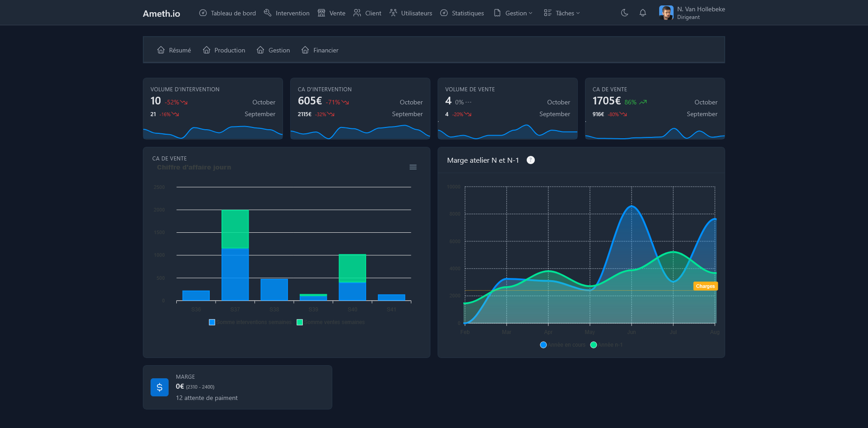Image resolution: width=868 pixels, height=428 pixels.
Task: Click the Tableau de bord compass icon
Action: pos(203,13)
